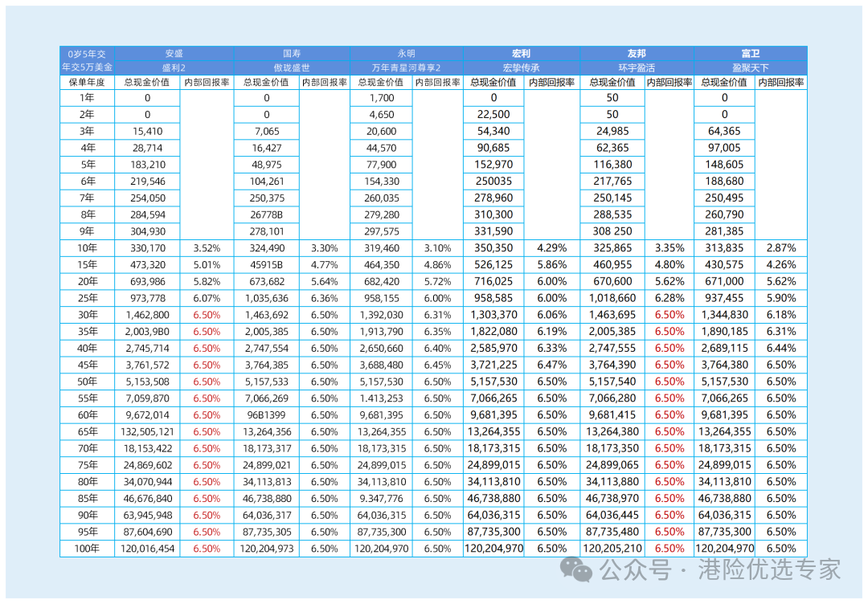Click the 年交5万美金 header cell
The height and width of the screenshot is (604, 868).
point(87,67)
